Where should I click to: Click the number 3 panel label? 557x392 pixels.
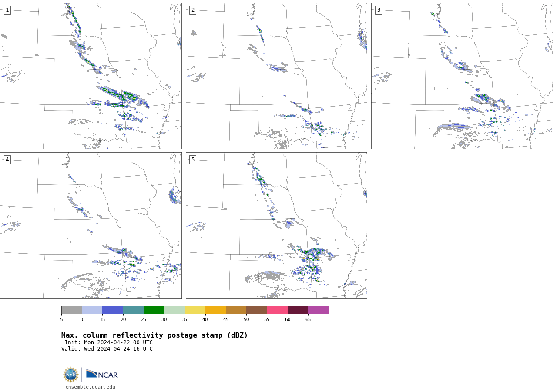[x=378, y=10]
